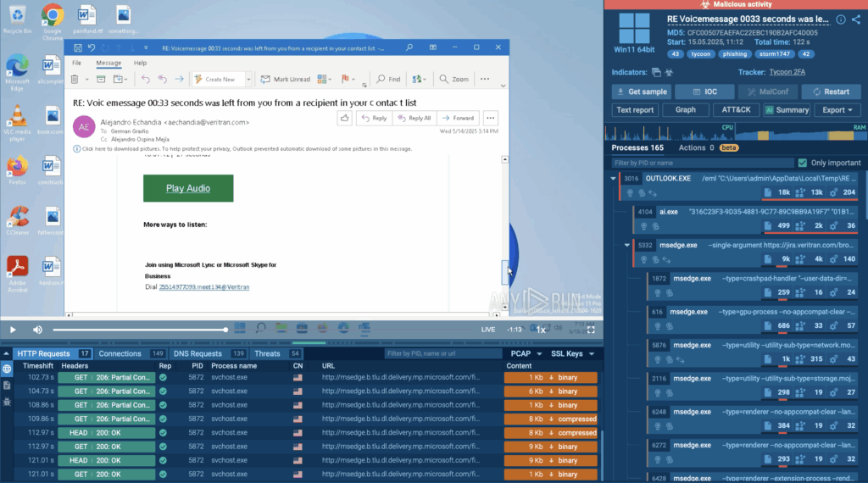Click Delete trash icon in Outlook ribbon

point(75,79)
